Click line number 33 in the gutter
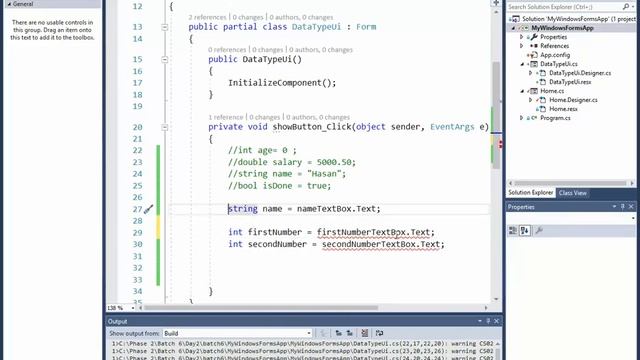 click(137, 280)
